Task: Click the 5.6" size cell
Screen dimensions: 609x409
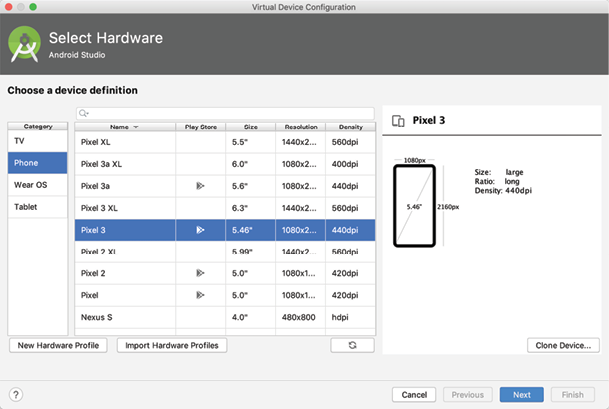Action: 251,186
